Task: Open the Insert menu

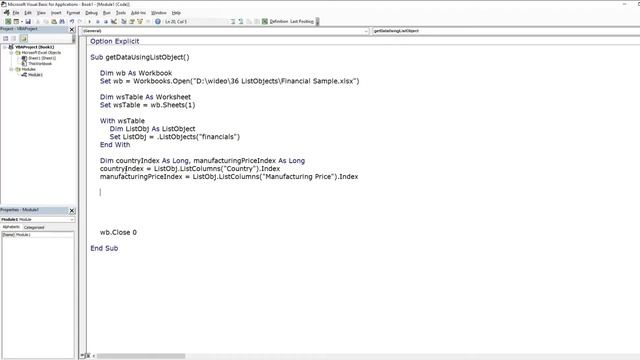Action: (x=56, y=13)
